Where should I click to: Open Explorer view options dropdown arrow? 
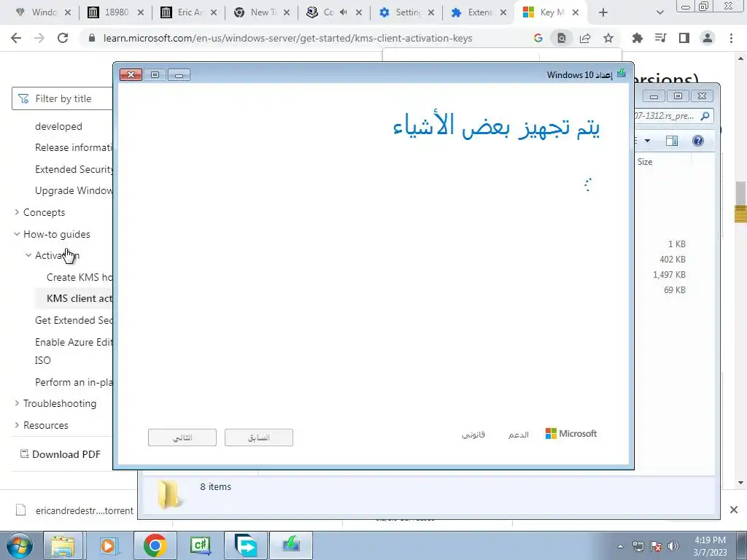(648, 141)
